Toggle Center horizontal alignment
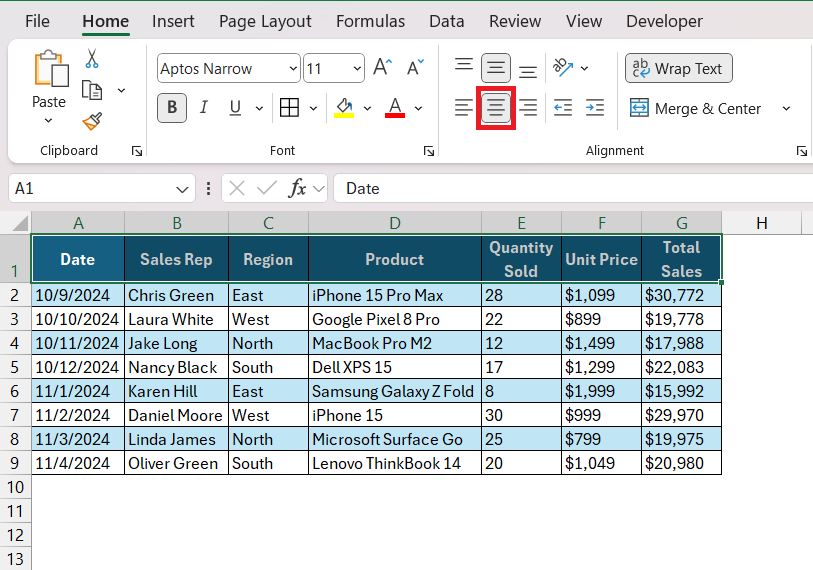 point(496,108)
